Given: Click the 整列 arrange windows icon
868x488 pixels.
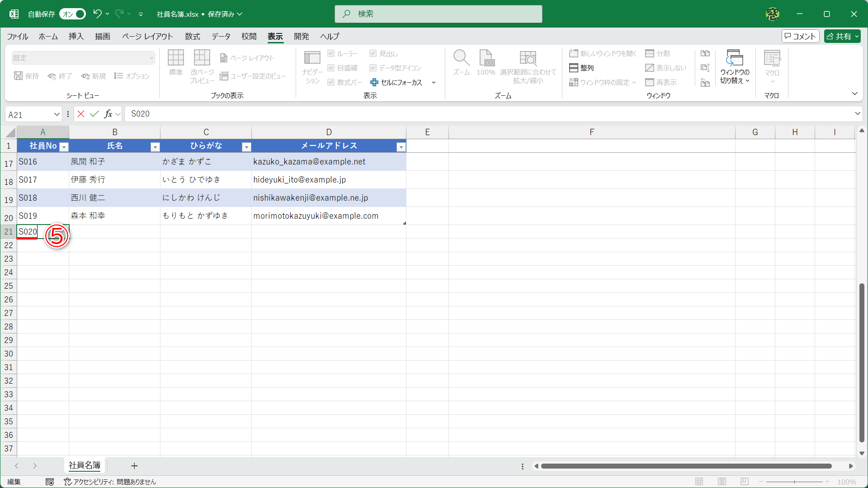Looking at the screenshot, I should click(574, 68).
